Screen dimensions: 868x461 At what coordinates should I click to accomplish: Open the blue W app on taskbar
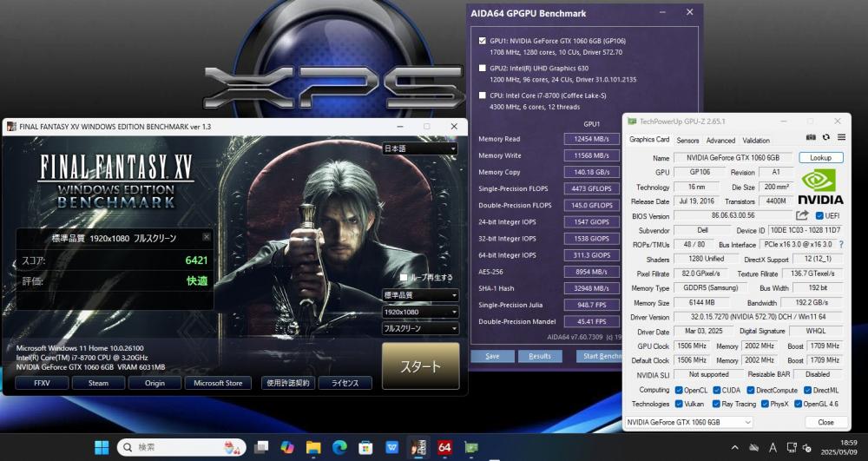coord(392,447)
